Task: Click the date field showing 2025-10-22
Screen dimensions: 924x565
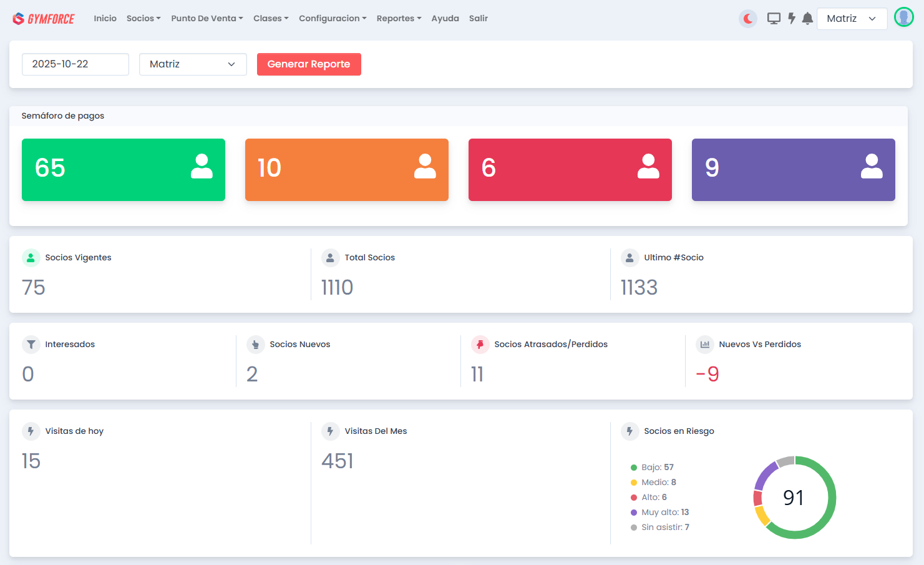Action: 75,64
